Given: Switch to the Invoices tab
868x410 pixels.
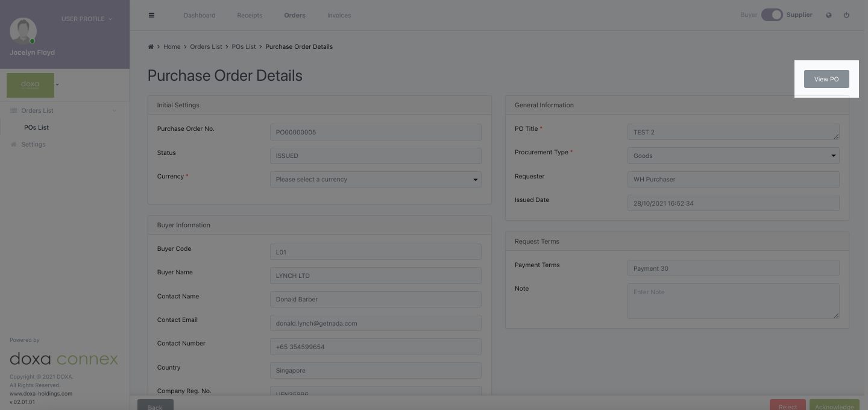Looking at the screenshot, I should click(x=339, y=15).
